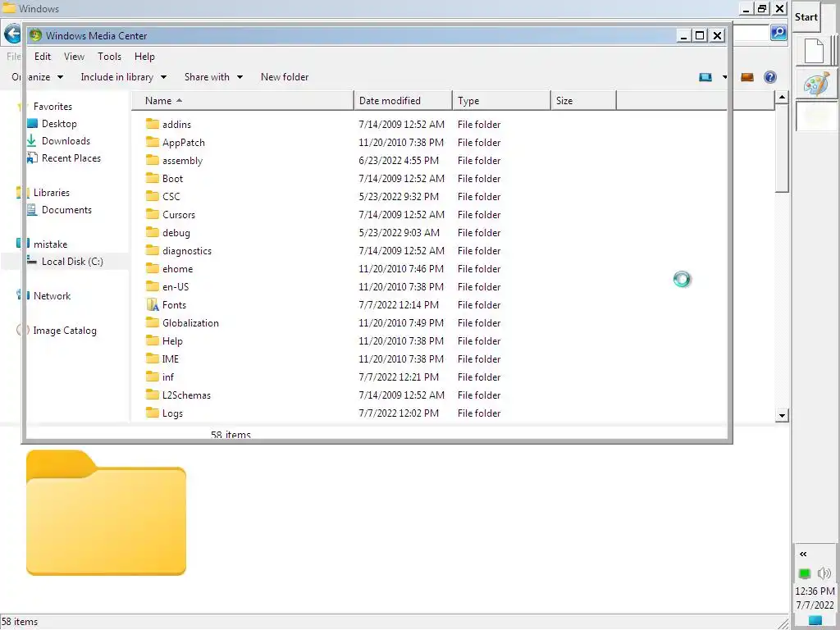The height and width of the screenshot is (630, 840).
Task: Expand the Include in library dropdown arrow
Action: pyautogui.click(x=163, y=77)
